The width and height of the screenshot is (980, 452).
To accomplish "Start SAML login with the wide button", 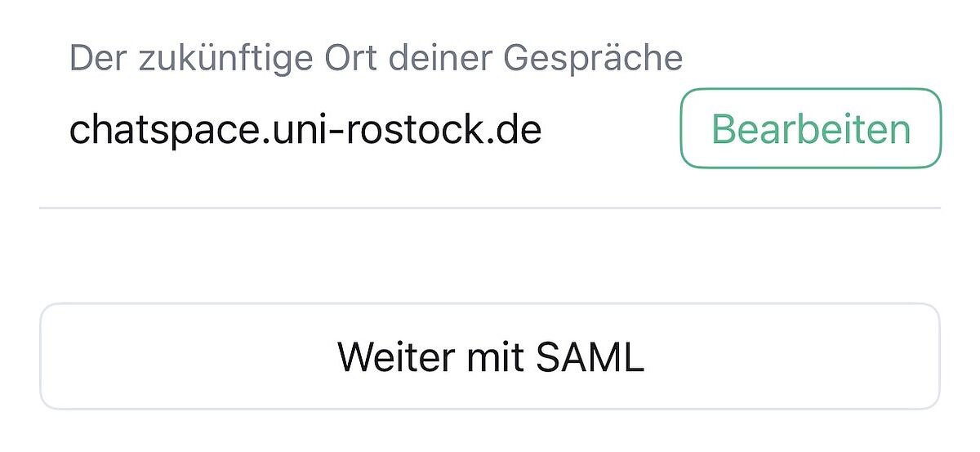I will pos(490,356).
